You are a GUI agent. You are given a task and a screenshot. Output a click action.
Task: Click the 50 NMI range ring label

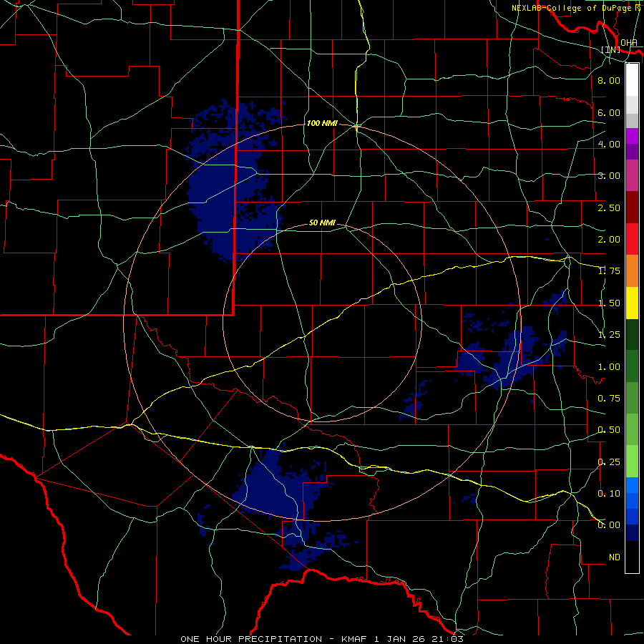click(322, 223)
